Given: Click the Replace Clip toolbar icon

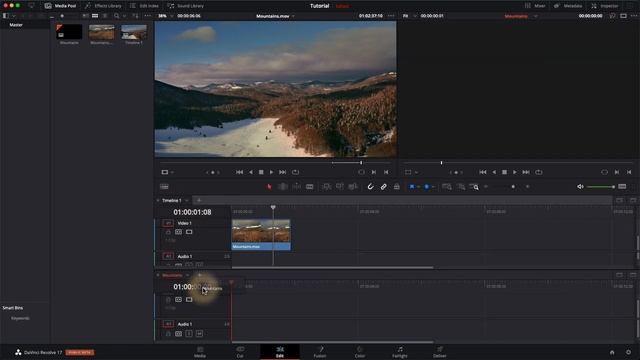Looking at the screenshot, I should click(x=353, y=187).
